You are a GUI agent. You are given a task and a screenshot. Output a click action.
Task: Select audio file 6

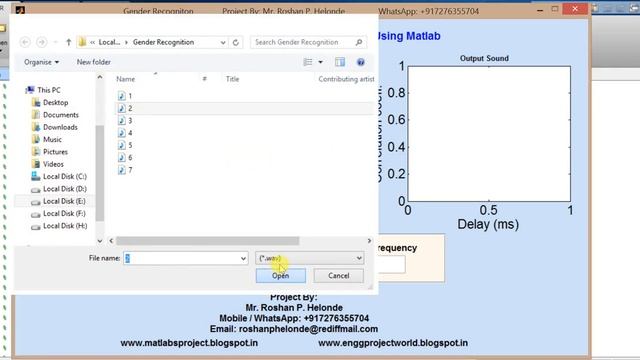(x=125, y=158)
